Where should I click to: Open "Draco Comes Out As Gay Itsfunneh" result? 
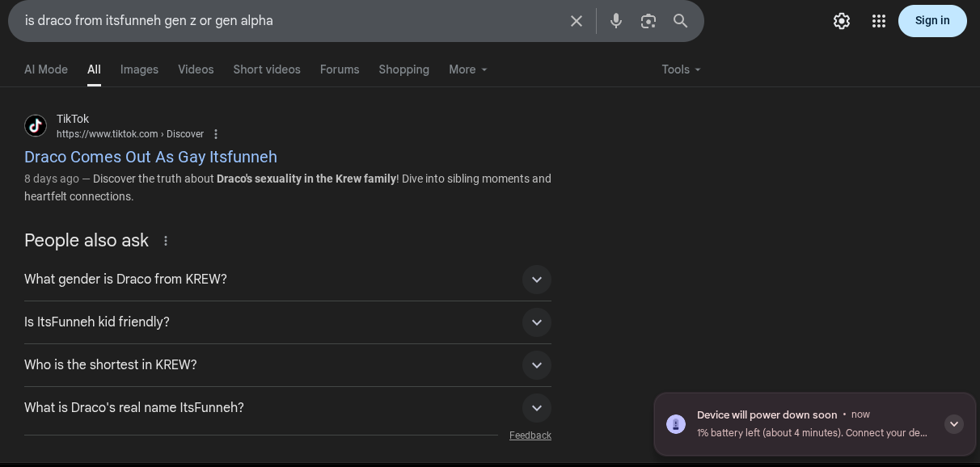tap(150, 157)
